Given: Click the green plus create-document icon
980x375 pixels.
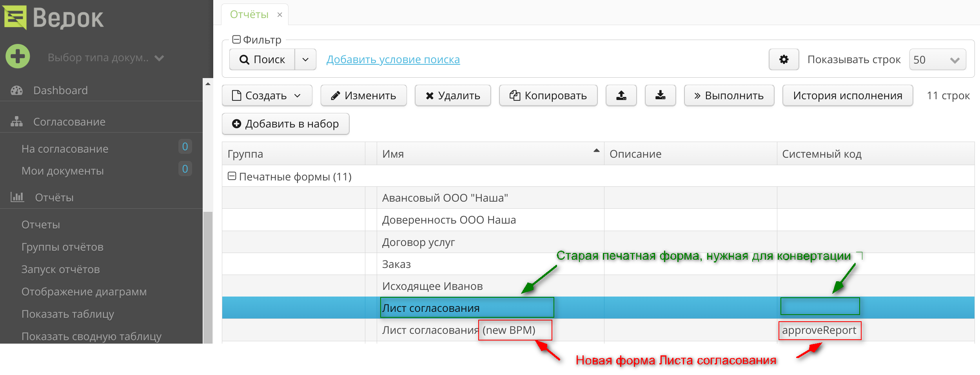Looking at the screenshot, I should click(x=18, y=56).
